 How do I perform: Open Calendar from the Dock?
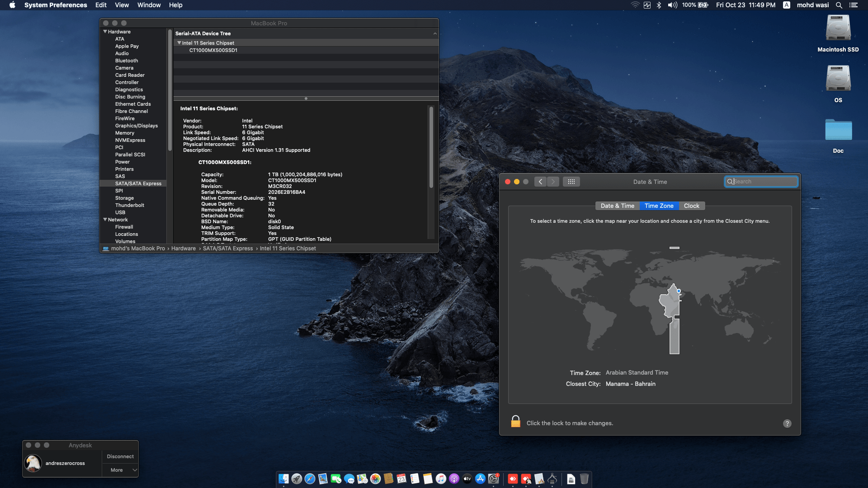pos(401,479)
